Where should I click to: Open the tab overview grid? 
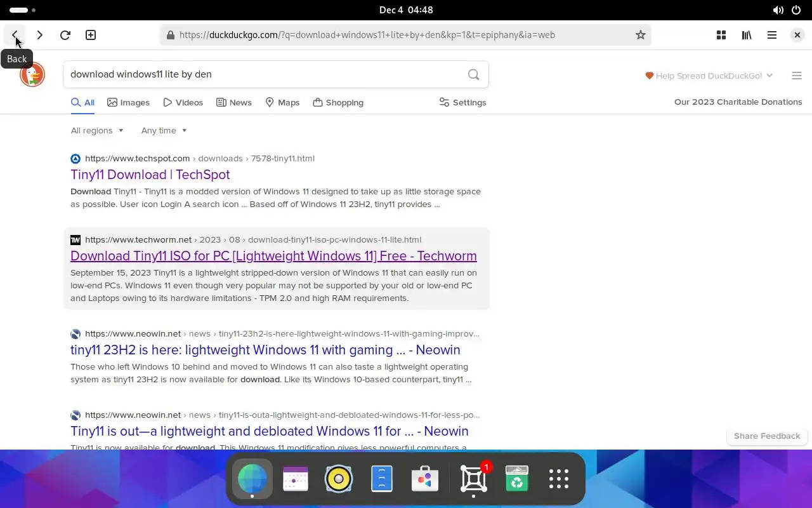click(x=721, y=35)
